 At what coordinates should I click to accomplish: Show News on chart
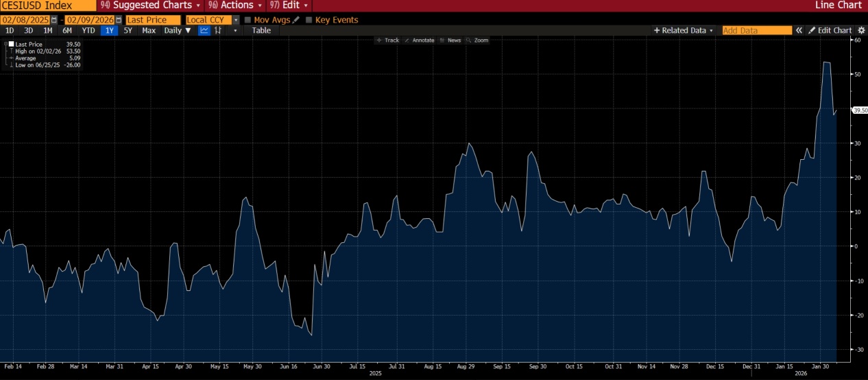450,40
